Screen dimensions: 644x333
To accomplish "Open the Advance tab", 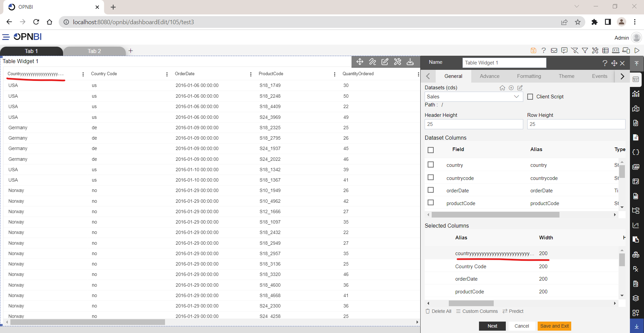I will pos(489,76).
